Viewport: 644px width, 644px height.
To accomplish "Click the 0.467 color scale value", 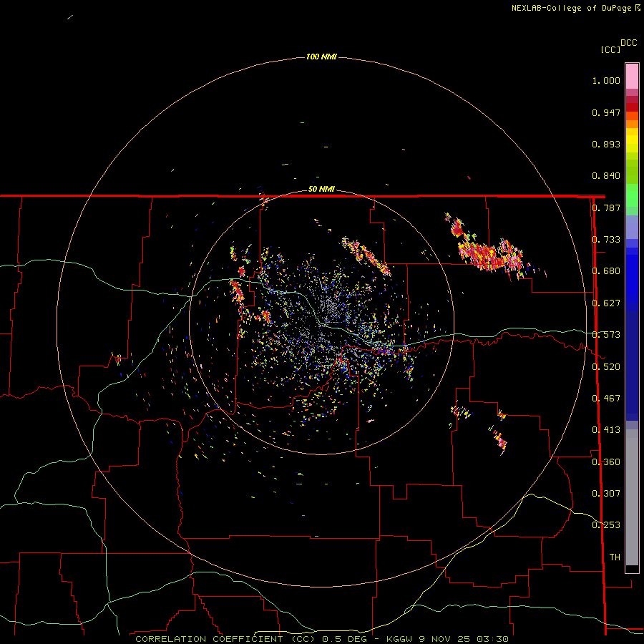I will [606, 399].
